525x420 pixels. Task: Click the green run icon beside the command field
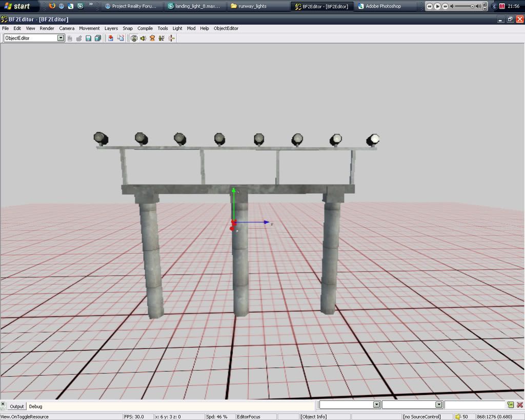coord(510,405)
